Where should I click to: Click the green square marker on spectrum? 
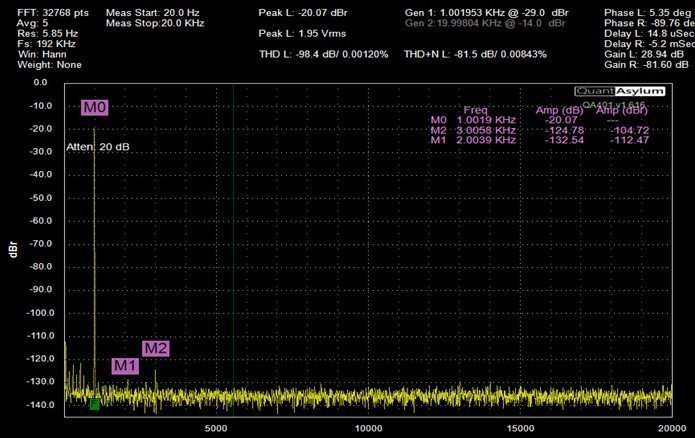tap(94, 404)
